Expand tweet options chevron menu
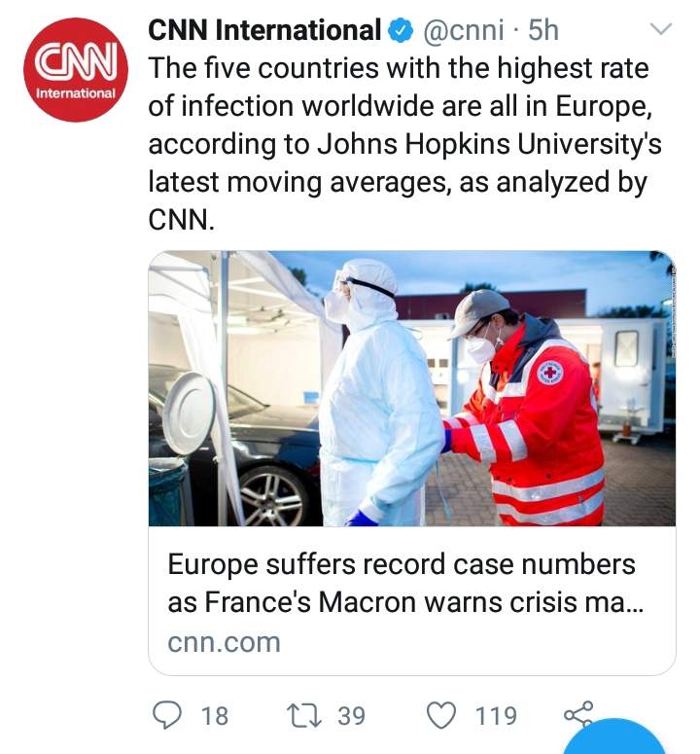This screenshot has width=700, height=754. tap(660, 29)
